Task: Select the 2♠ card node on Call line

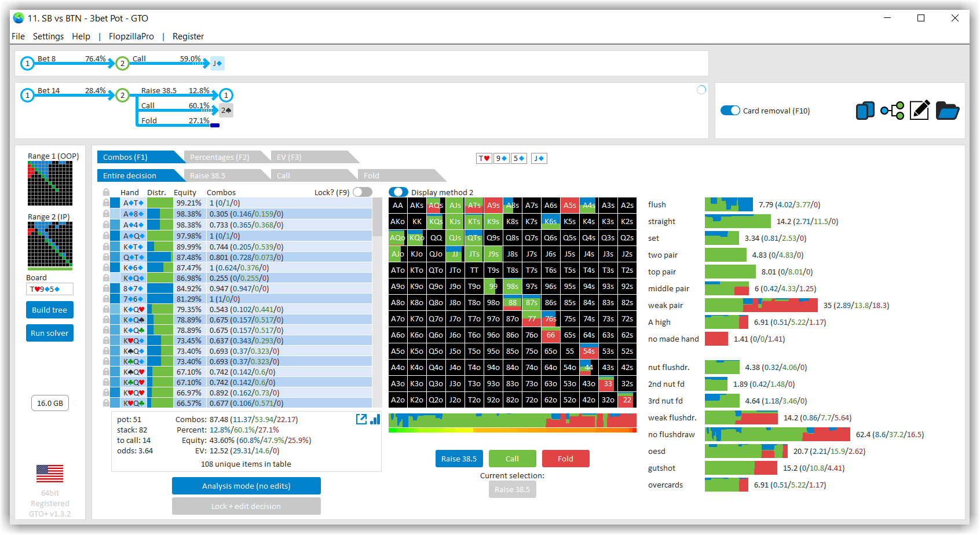Action: (x=226, y=110)
